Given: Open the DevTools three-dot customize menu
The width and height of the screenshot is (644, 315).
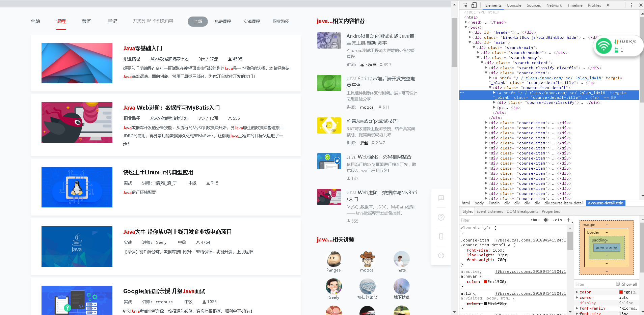Looking at the screenshot, I should pos(632,5).
